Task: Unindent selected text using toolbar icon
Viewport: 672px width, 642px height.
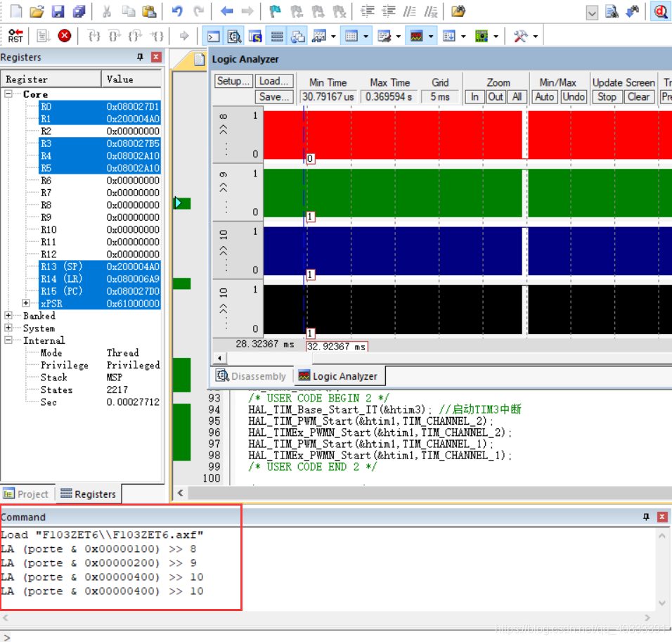Action: 389,11
